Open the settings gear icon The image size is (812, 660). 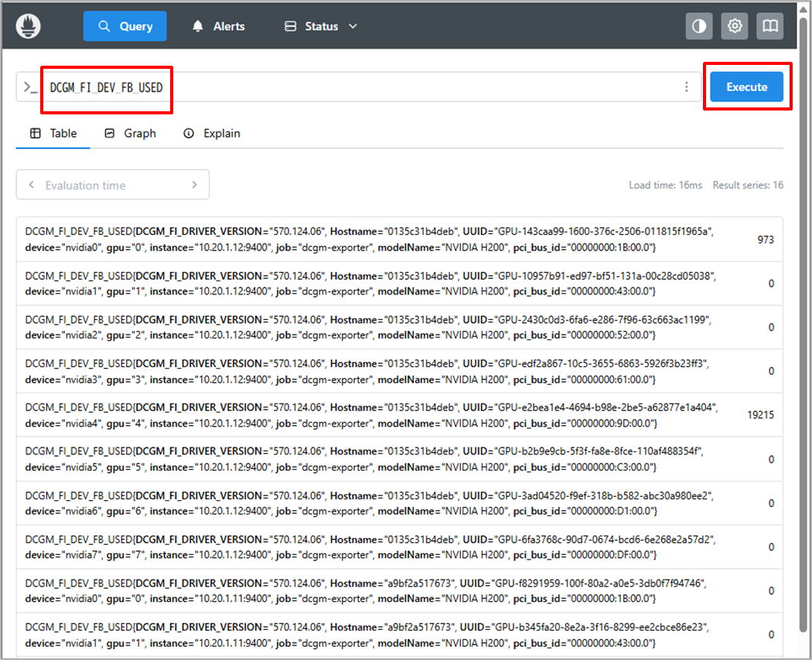[735, 26]
